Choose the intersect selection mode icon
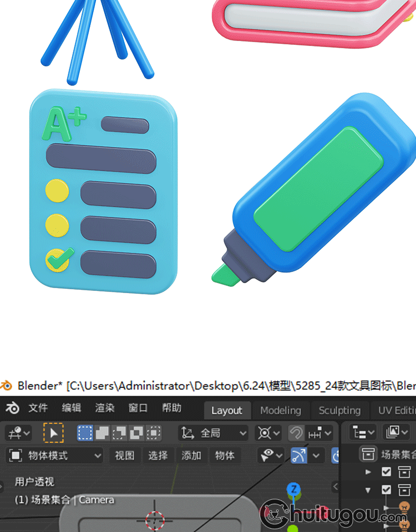 (x=154, y=433)
